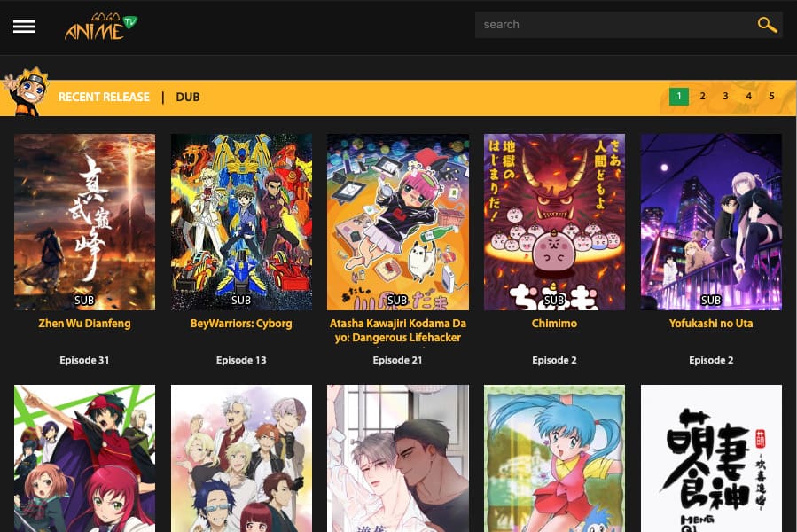797x532 pixels.
Task: Click SUB badge on Chimimo poster
Action: (x=554, y=300)
